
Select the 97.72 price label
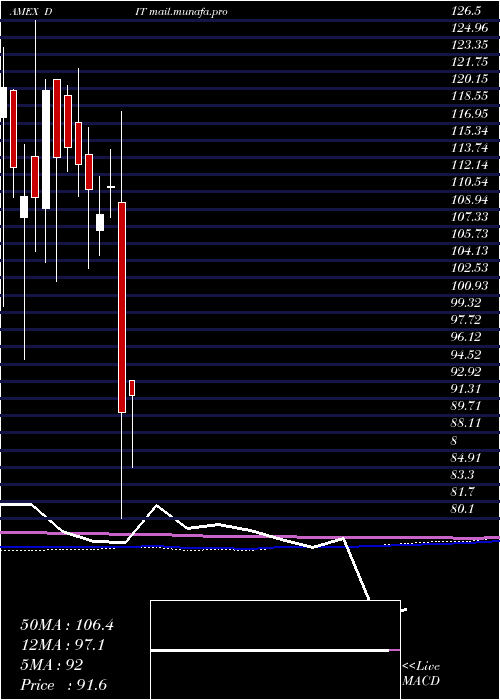coord(466,320)
